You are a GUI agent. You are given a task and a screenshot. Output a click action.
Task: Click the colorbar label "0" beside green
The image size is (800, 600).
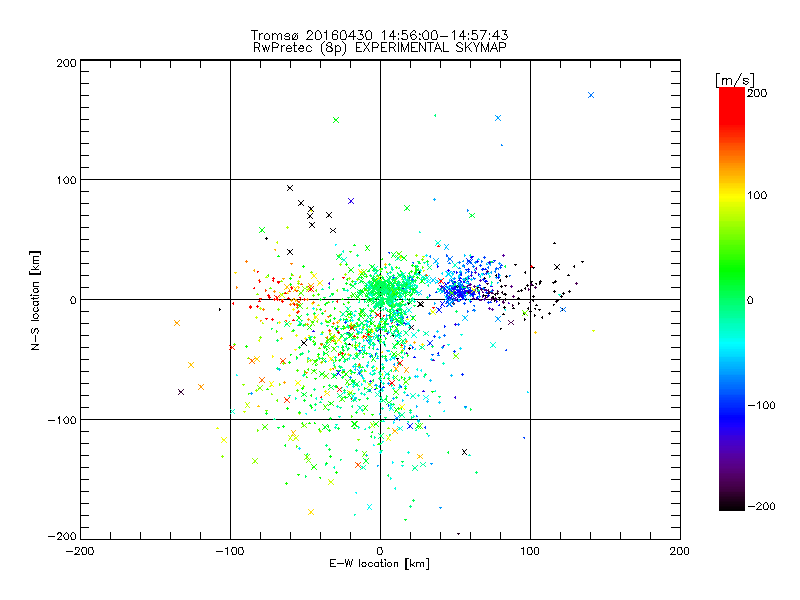(x=750, y=300)
